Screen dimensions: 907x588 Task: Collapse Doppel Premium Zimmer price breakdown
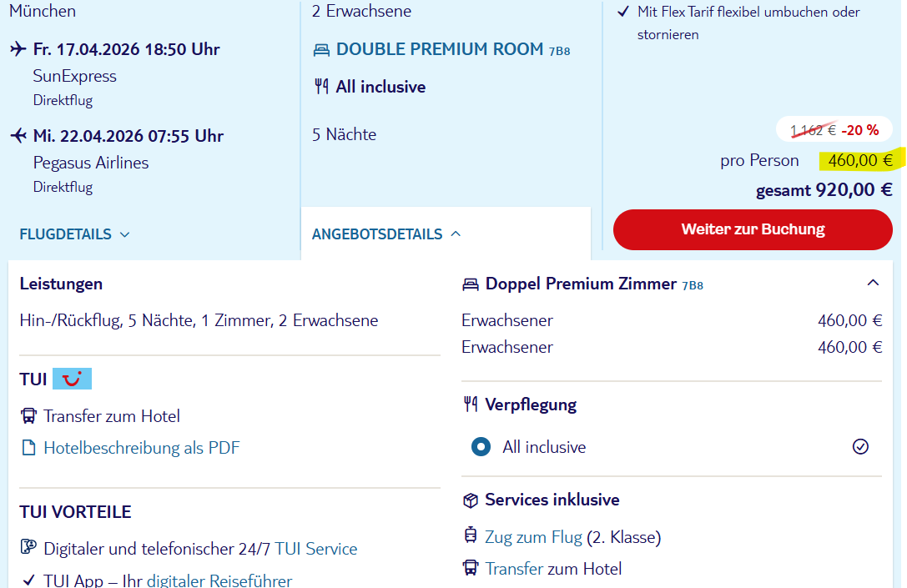873,284
